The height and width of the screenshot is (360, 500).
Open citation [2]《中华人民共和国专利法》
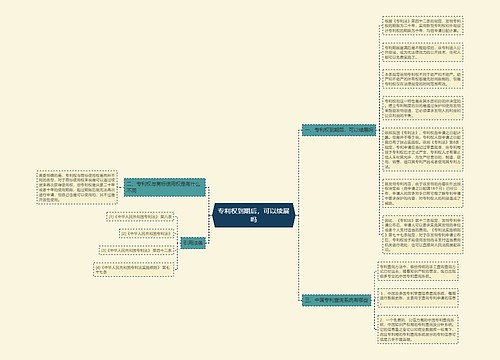point(147,234)
